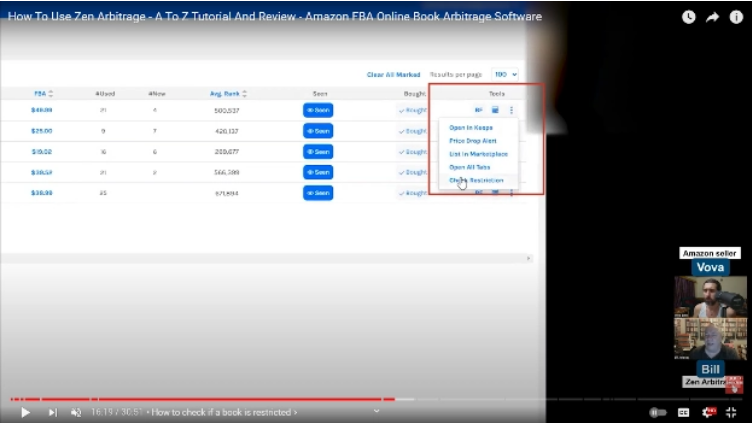Image resolution: width=752 pixels, height=423 pixels.
Task: Toggle Bought for the 200,677 rank row
Action: 412,152
